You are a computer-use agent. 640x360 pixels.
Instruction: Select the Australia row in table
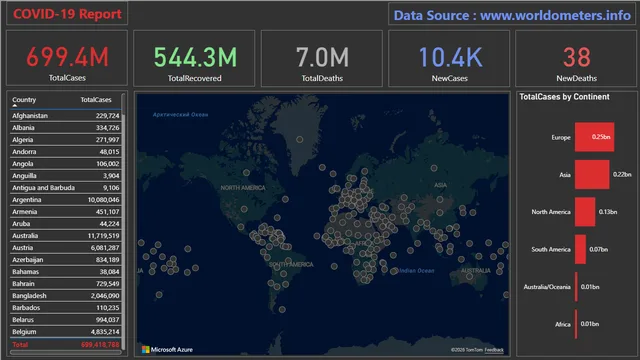click(x=66, y=236)
